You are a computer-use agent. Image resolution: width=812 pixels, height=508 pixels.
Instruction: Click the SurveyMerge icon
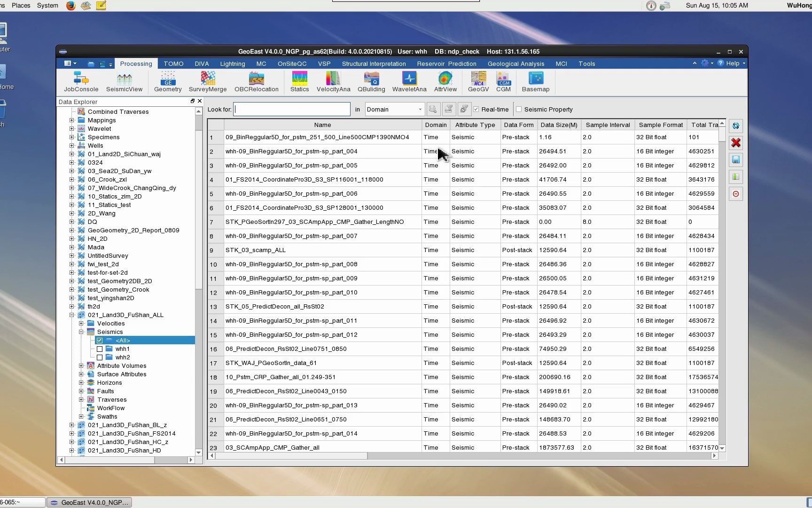pyautogui.click(x=208, y=82)
